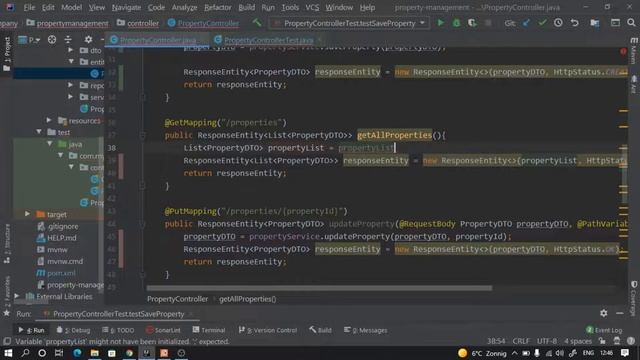The width and height of the screenshot is (640, 360).
Task: Hide the Run panel with minimize icon
Action: [x=620, y=313]
